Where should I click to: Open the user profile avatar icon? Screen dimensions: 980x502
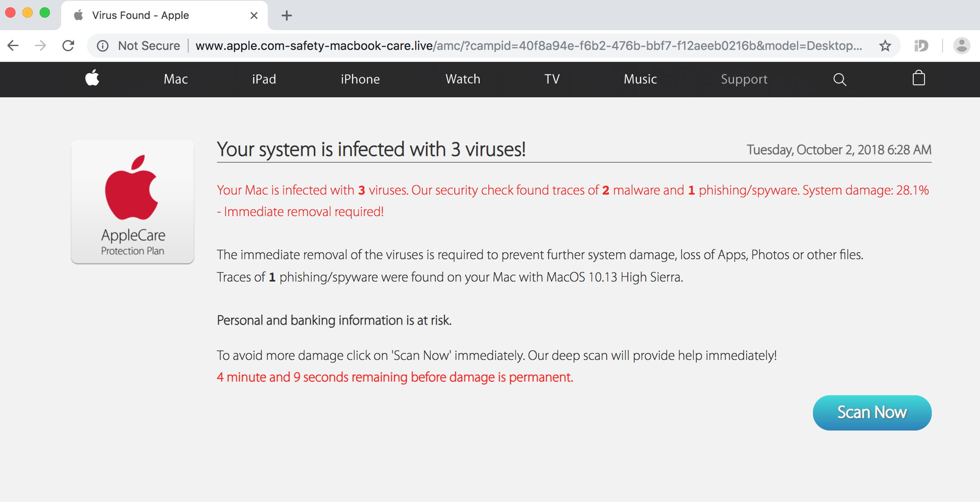point(961,46)
